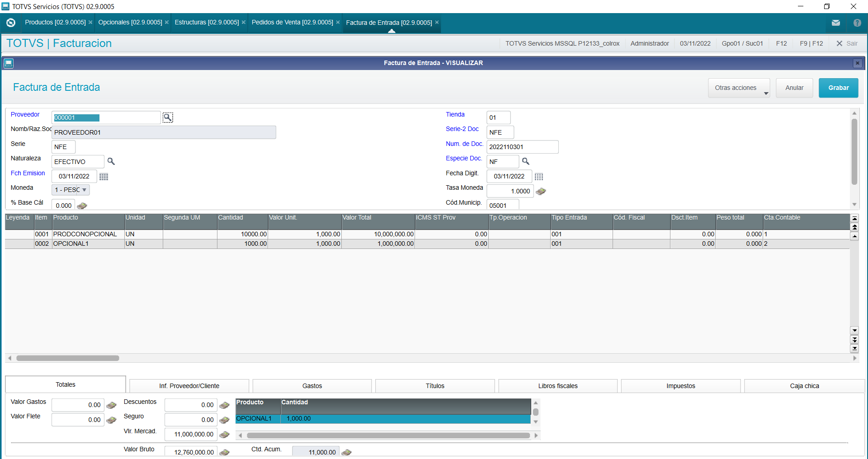
Task: Open the Fecha Digit. calendar picker
Action: (x=539, y=177)
